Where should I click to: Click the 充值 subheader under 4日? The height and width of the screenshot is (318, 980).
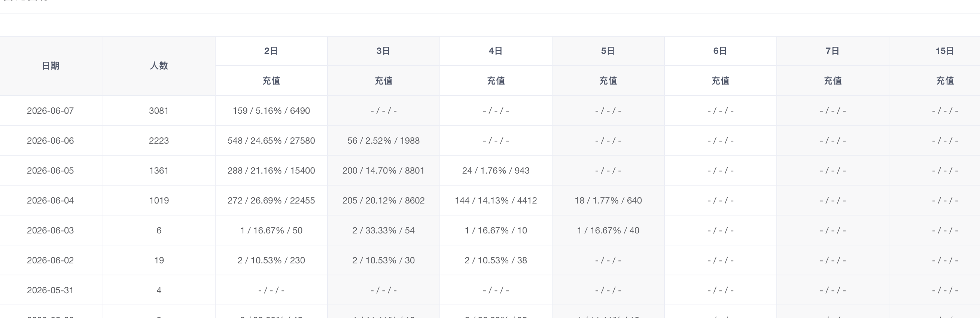(496, 81)
